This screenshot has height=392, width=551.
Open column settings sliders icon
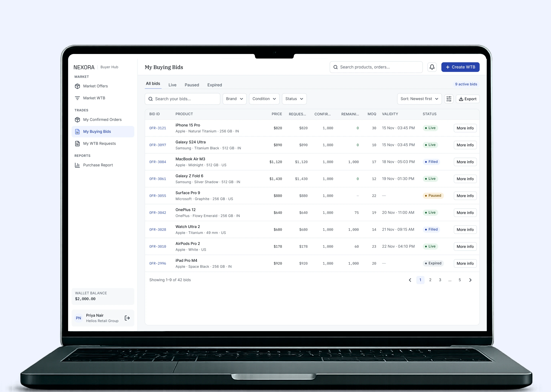(x=449, y=99)
